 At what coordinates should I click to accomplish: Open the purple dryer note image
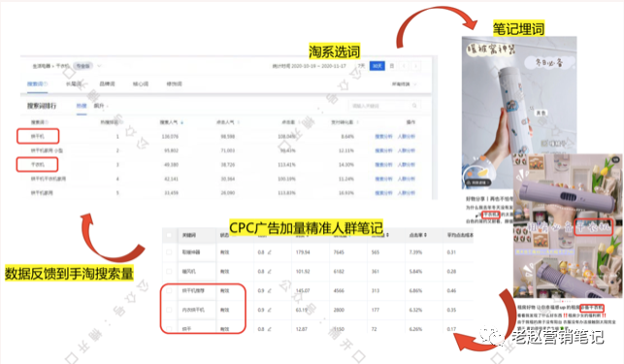click(568, 225)
